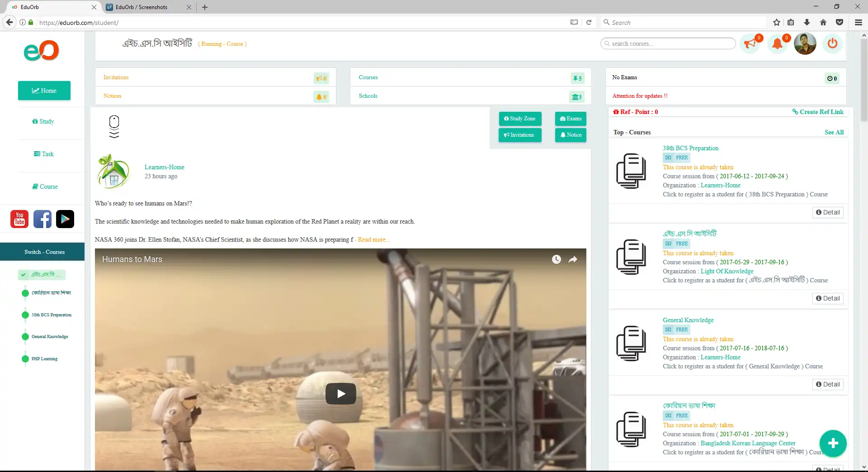Open the Course sidebar menu

[45, 186]
